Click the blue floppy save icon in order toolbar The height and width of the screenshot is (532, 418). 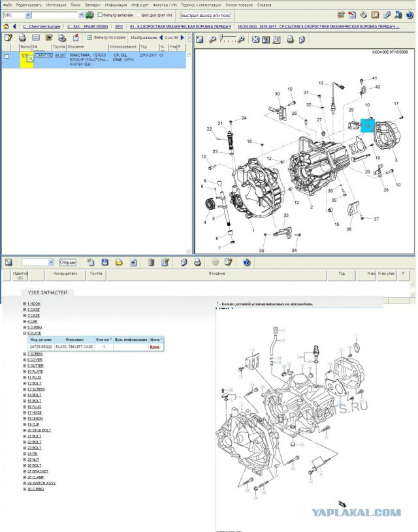click(105, 262)
